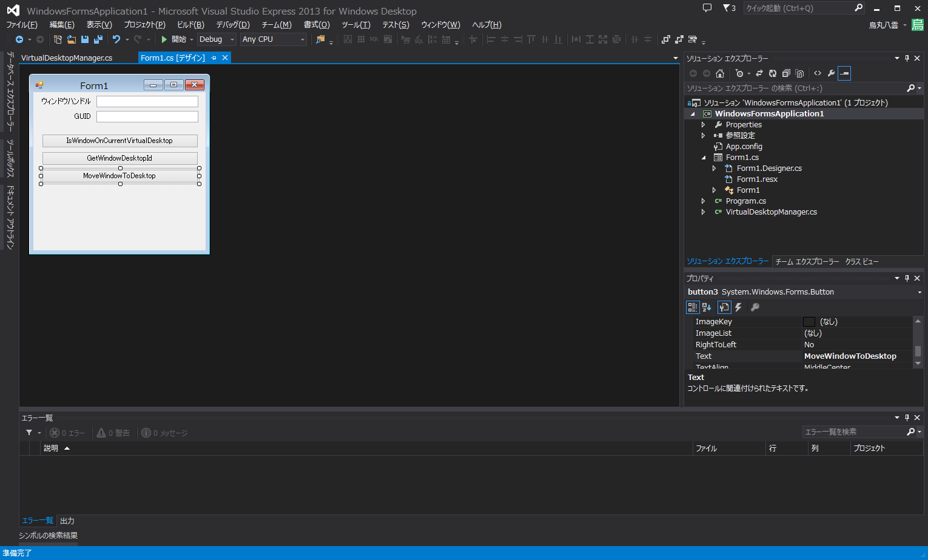Open notifications flag icon showing 3

click(729, 8)
